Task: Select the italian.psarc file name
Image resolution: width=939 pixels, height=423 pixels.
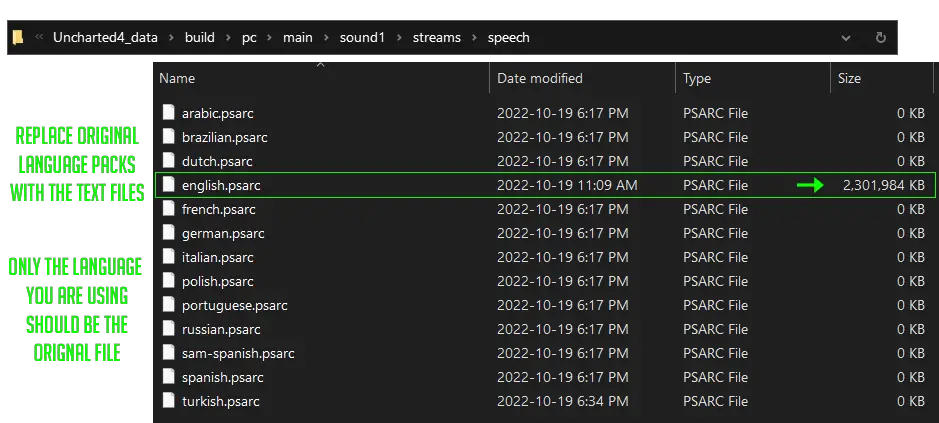Action: pyautogui.click(x=217, y=257)
